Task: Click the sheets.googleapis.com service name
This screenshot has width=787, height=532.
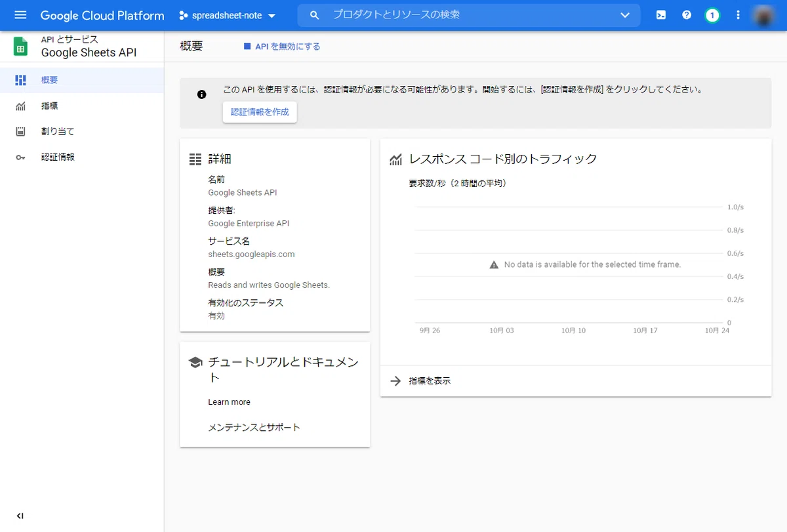Action: point(251,255)
